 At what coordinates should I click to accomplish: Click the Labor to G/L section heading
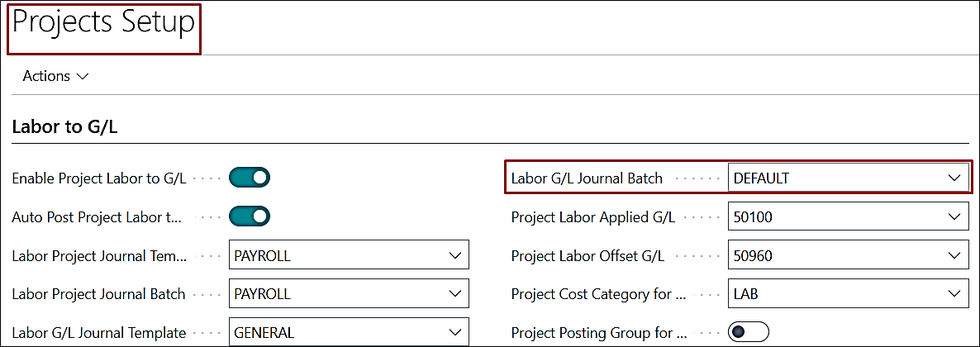(67, 128)
